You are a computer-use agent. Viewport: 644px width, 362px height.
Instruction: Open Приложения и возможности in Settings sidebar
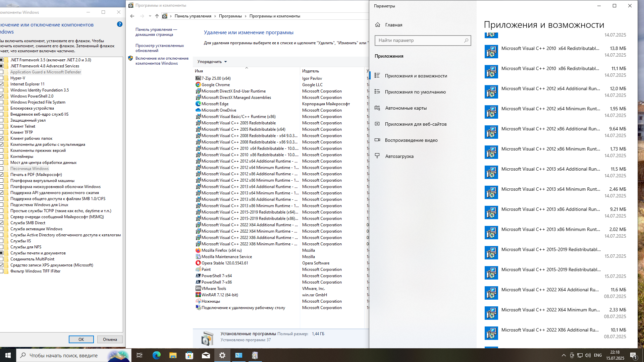423,76
